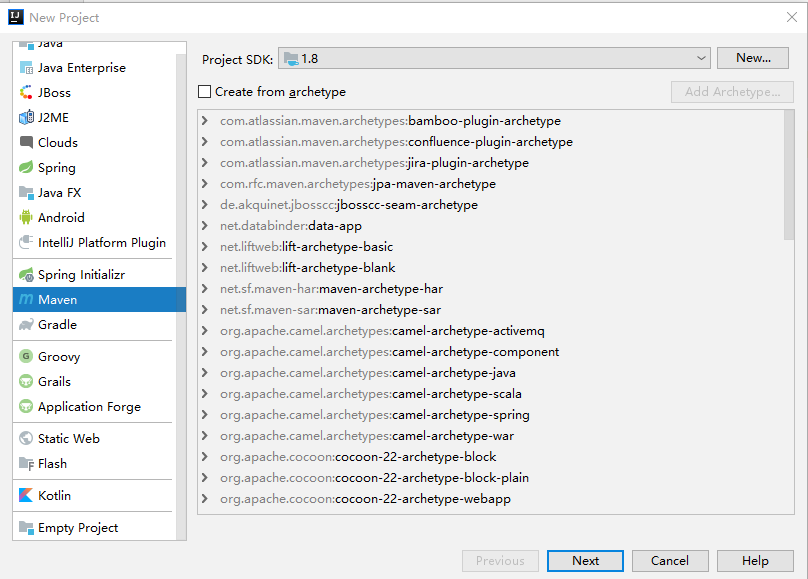
Task: Click the Android robot icon
Action: 26,217
